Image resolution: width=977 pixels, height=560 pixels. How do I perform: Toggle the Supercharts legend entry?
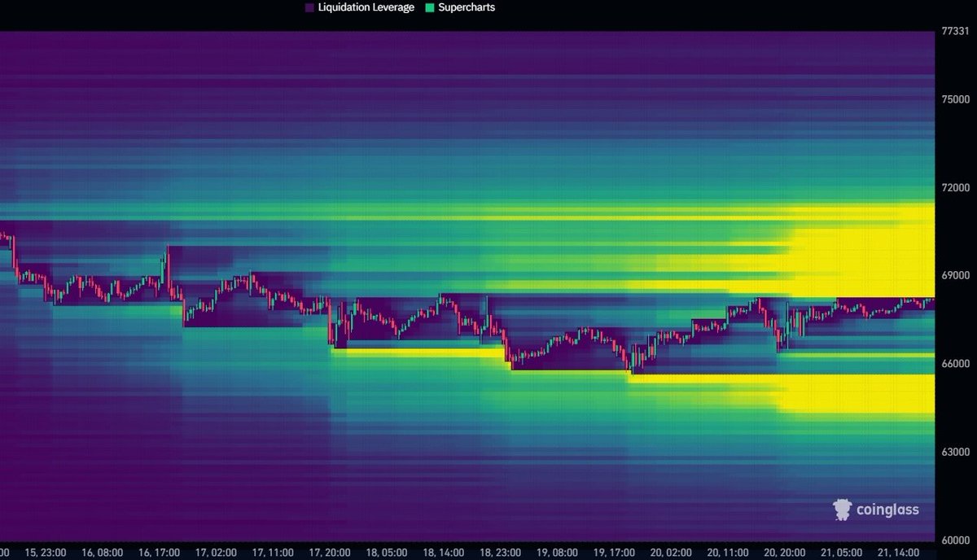coord(459,7)
